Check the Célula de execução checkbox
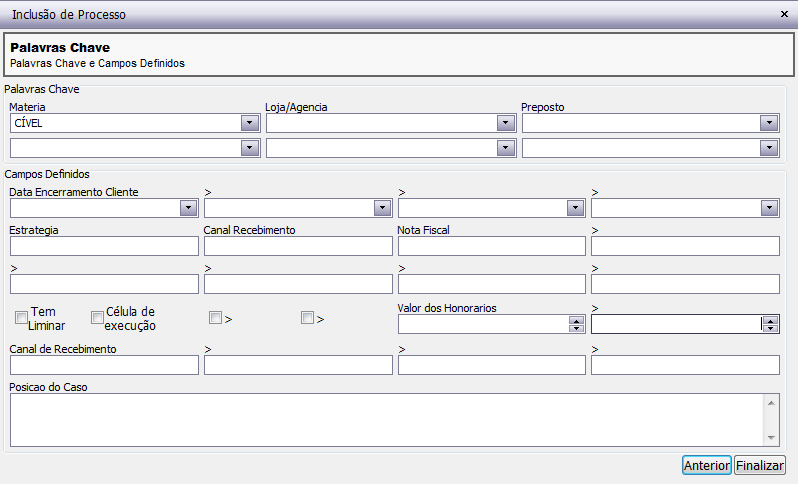 97,318
